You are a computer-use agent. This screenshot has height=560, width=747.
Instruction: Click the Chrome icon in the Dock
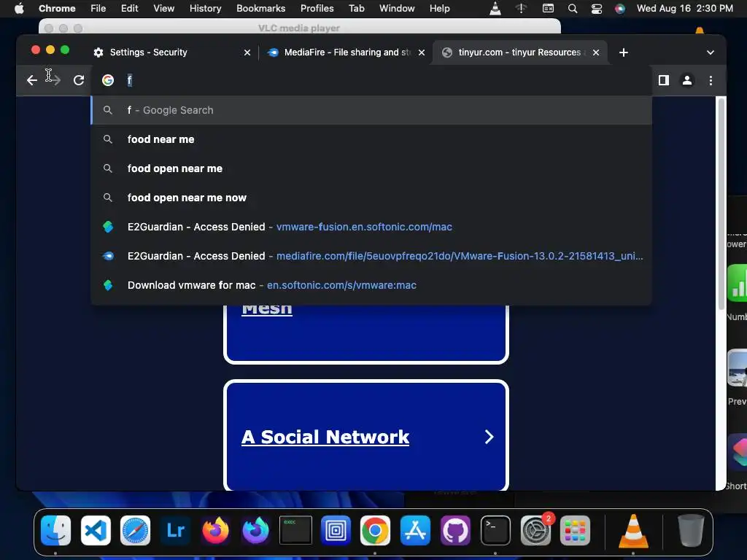(x=375, y=530)
